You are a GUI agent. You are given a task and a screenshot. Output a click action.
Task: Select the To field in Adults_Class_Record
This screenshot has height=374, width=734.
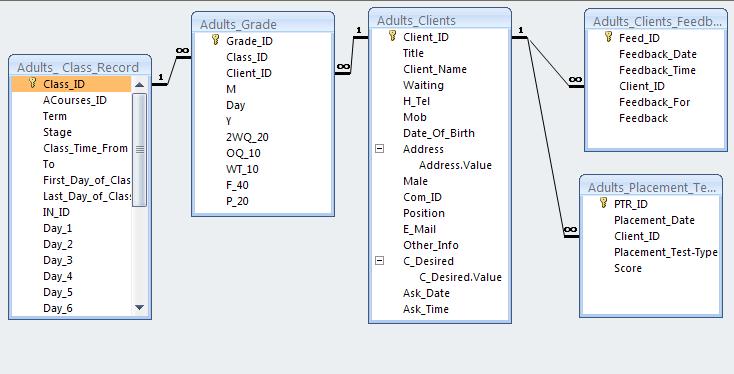click(49, 164)
